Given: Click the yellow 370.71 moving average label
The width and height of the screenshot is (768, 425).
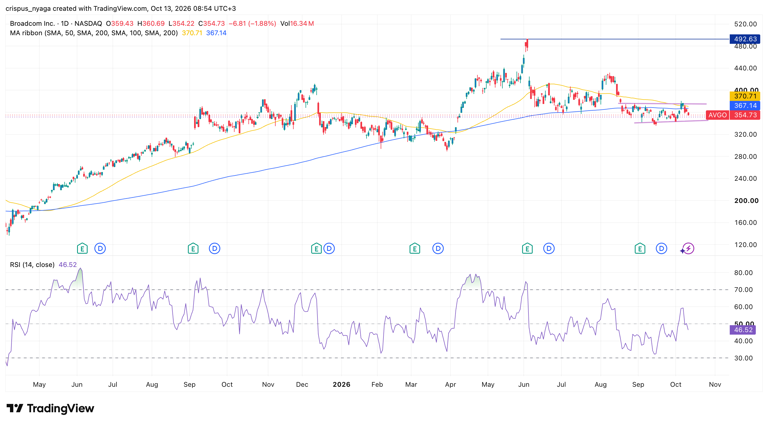Looking at the screenshot, I should [x=744, y=96].
